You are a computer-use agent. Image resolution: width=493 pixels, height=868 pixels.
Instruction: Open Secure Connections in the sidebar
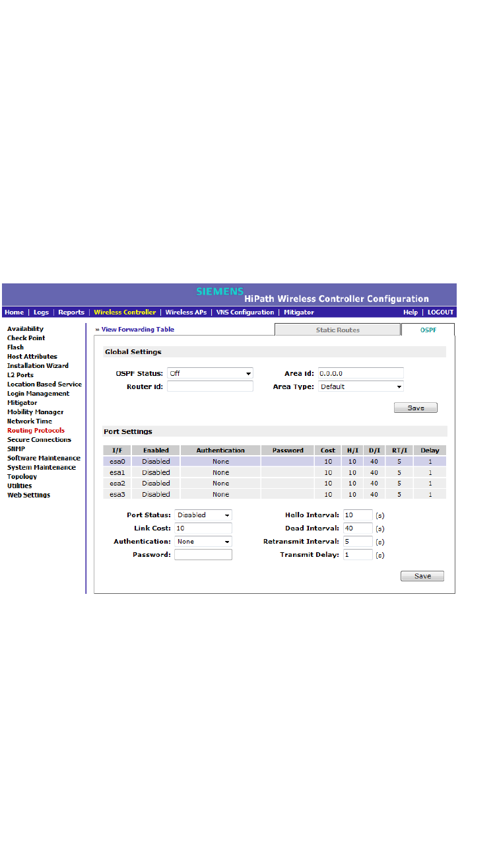(39, 439)
